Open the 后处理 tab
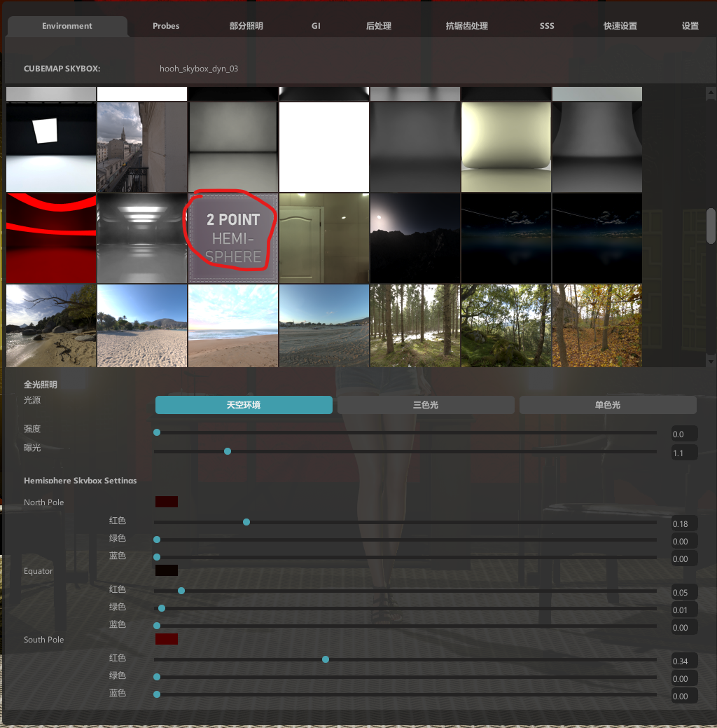This screenshot has height=728, width=717. point(379,26)
